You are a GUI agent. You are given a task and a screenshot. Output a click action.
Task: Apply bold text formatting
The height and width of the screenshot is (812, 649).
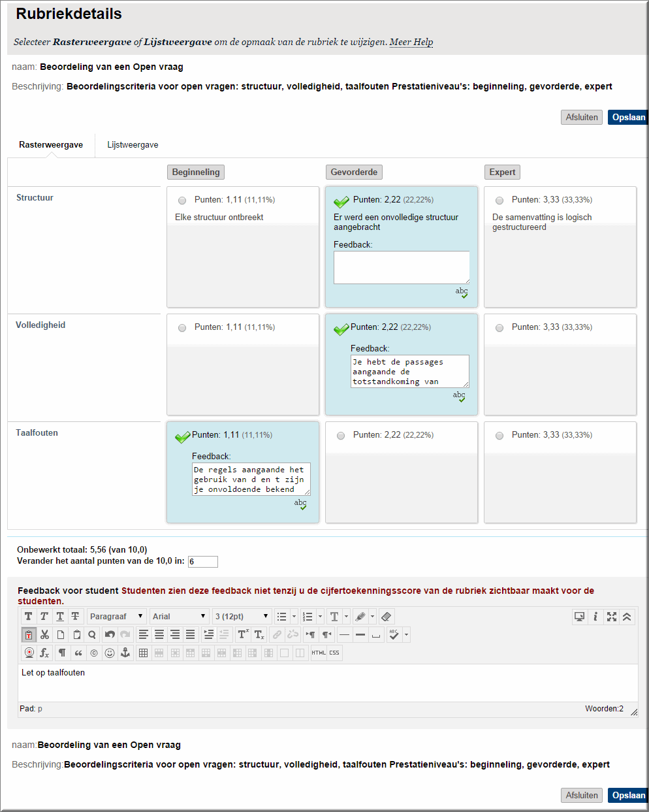click(28, 616)
